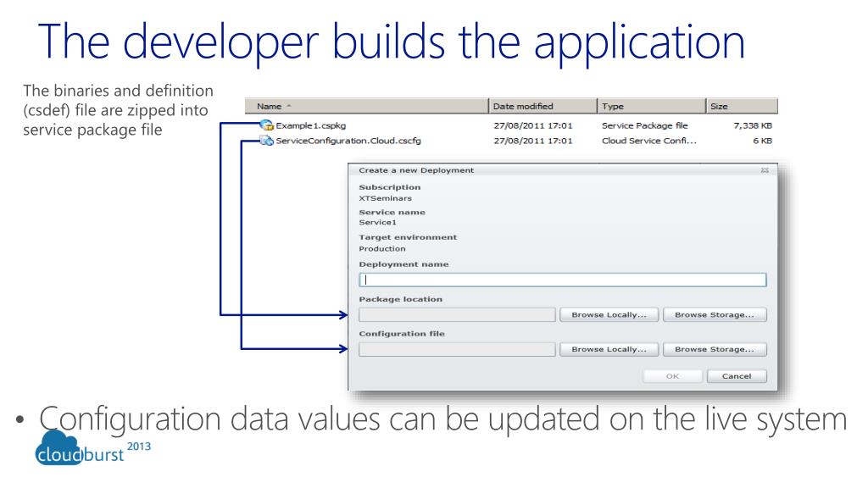The image size is (868, 488).
Task: Sort files by the Name column header
Action: [366, 106]
